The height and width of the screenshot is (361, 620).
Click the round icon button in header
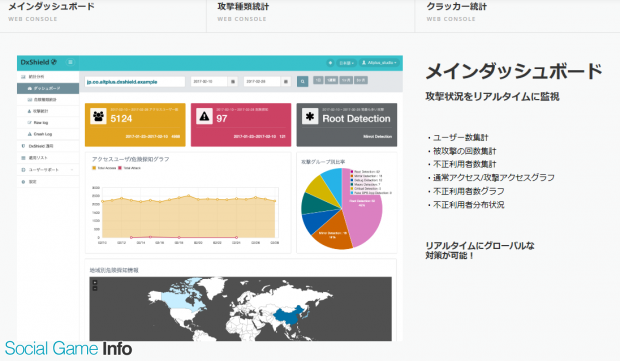point(330,63)
